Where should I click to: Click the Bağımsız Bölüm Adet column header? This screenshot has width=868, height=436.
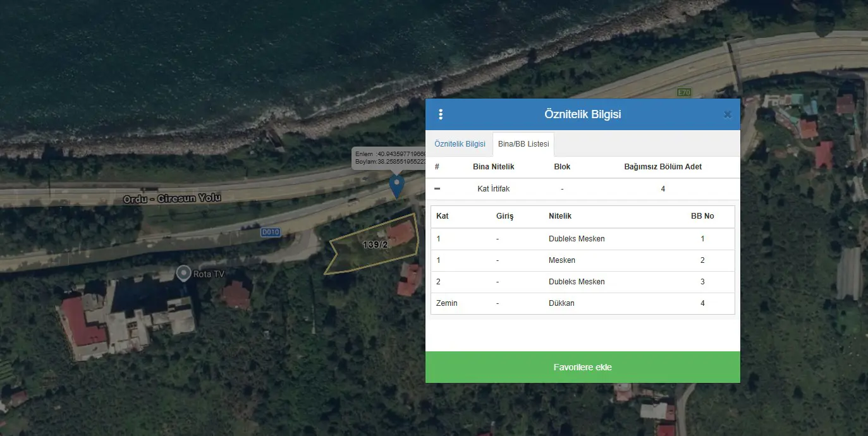coord(663,167)
